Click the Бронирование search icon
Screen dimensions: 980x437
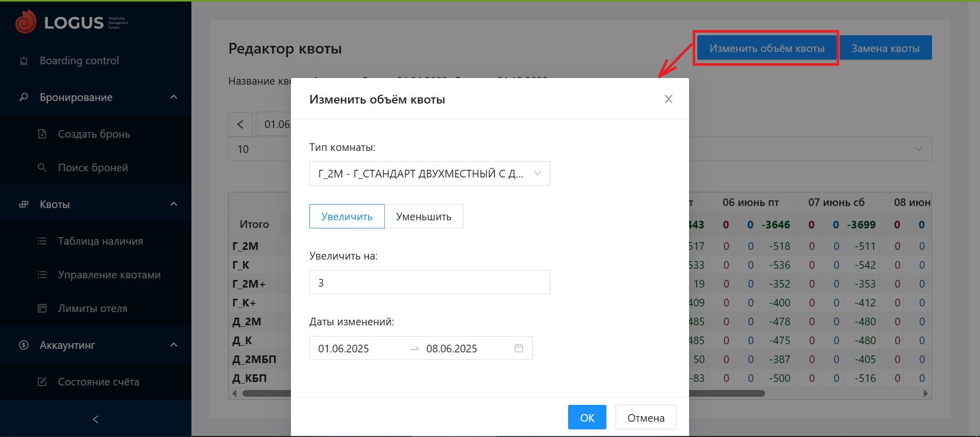[x=23, y=97]
